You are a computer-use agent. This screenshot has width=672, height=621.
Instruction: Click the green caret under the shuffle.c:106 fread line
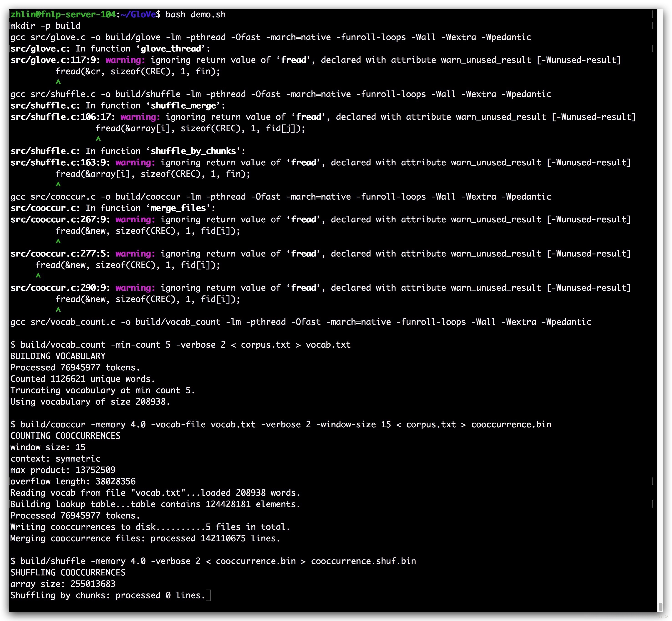(x=98, y=139)
